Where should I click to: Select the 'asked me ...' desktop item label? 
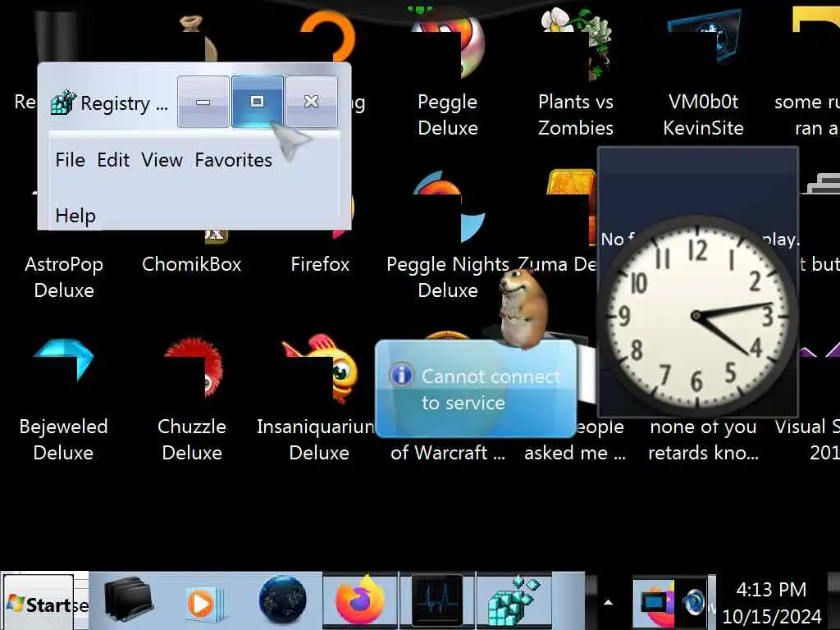click(575, 453)
